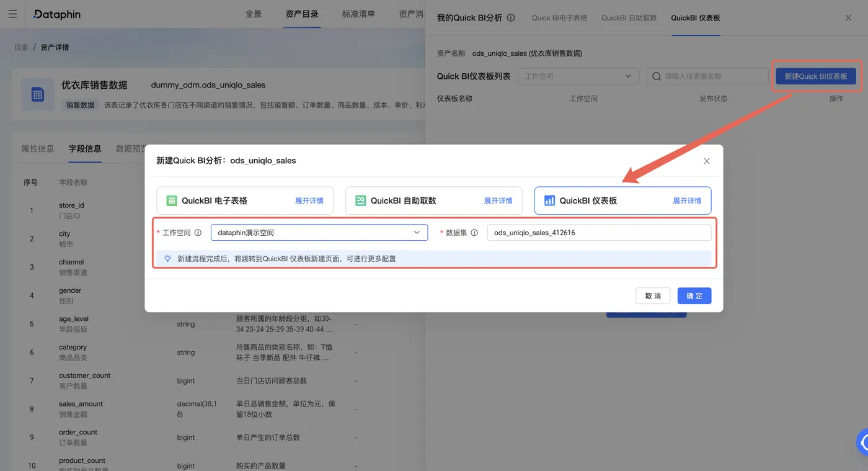The image size is (868, 471).
Task: Select the QuickBI 仪表板 panel tab
Action: click(x=696, y=18)
